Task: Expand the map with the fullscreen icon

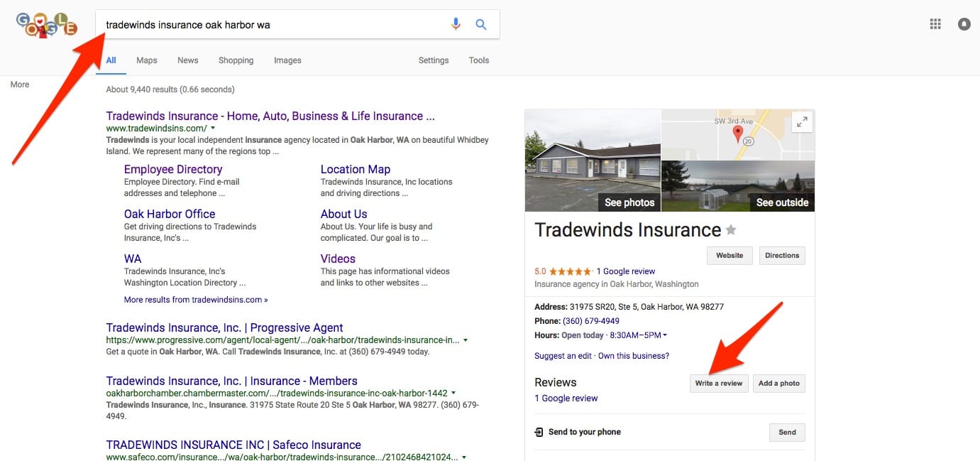Action: [x=802, y=122]
